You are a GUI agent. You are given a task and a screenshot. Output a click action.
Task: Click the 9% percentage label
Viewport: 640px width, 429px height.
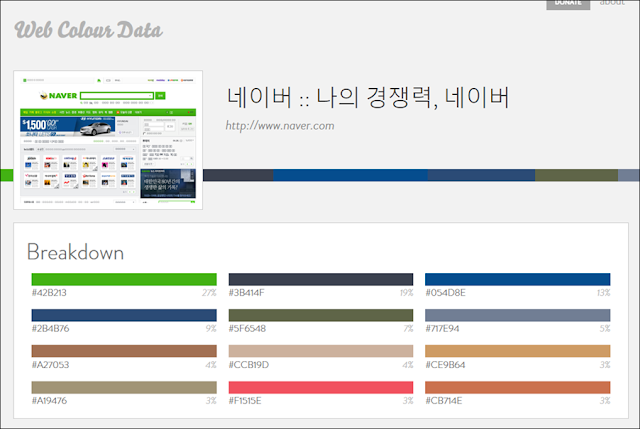coord(211,329)
